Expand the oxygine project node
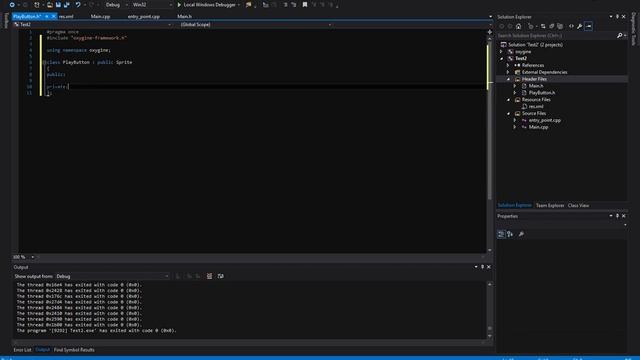 click(x=502, y=52)
